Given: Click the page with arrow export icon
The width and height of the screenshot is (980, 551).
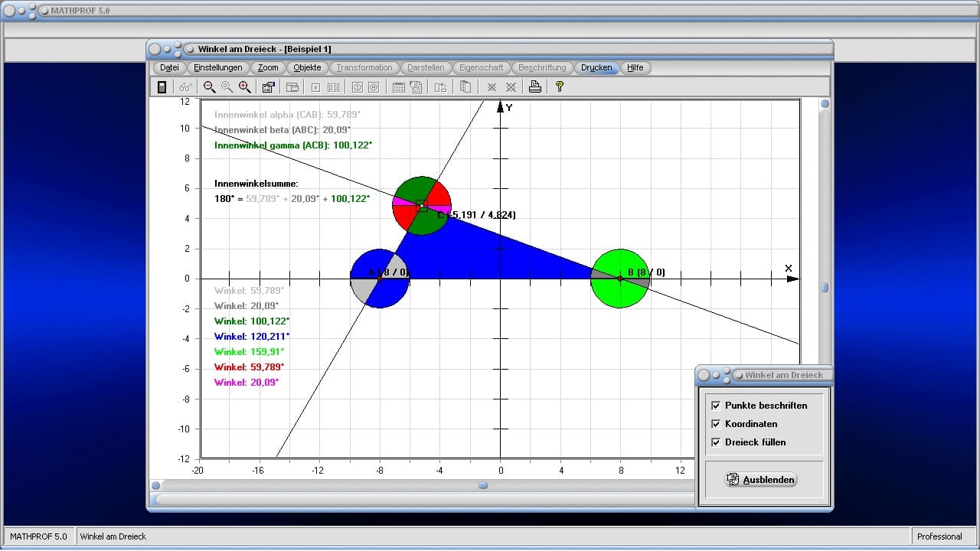Looking at the screenshot, I should (440, 87).
